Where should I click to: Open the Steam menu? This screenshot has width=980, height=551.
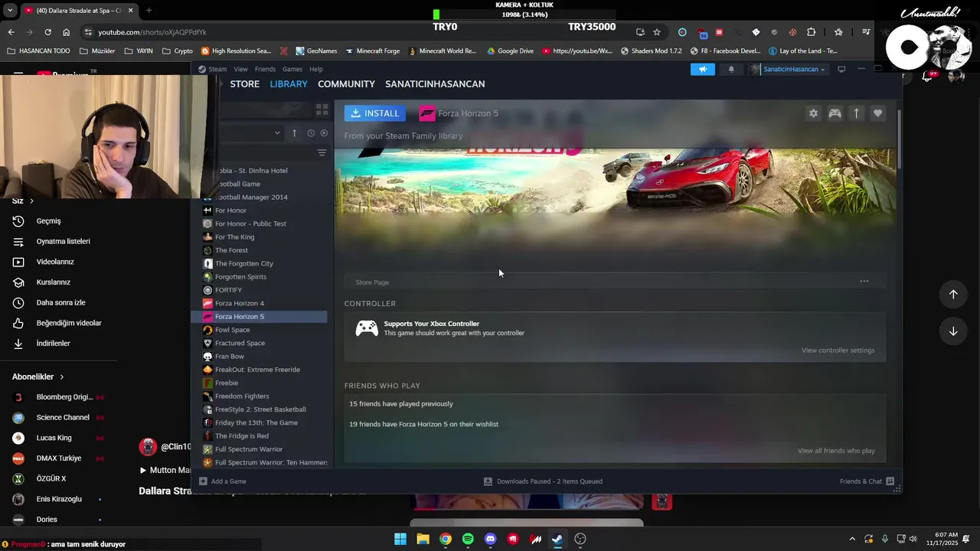point(217,69)
